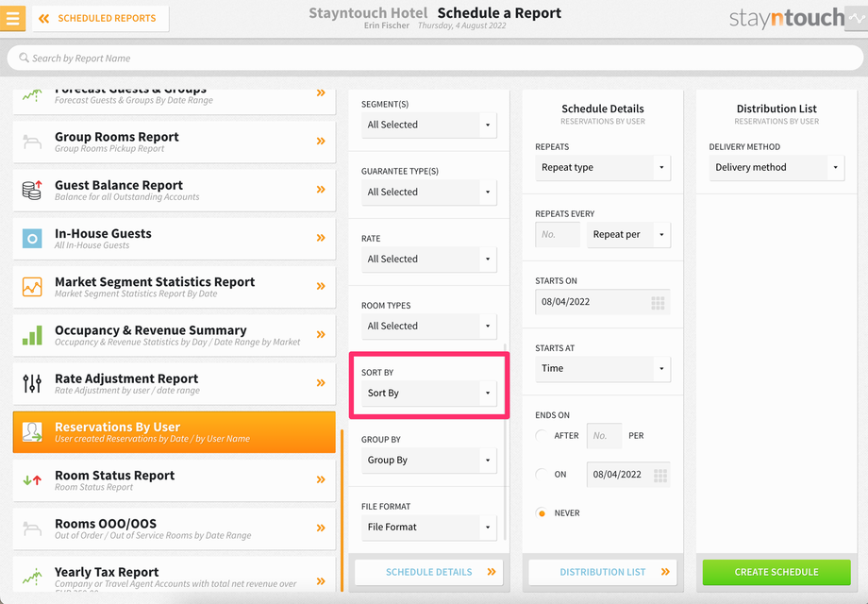Open Group Rooms Report via chevron arrow
Viewport: 868px width, 604px height.
(321, 142)
